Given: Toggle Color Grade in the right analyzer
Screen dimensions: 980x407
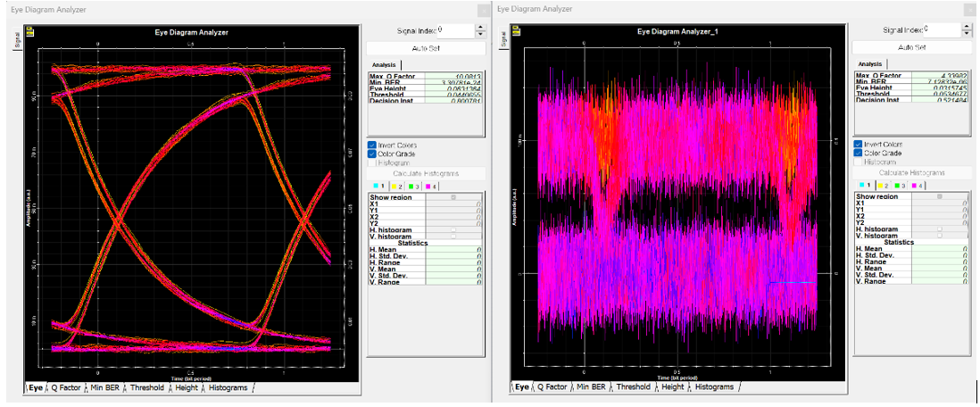Looking at the screenshot, I should click(858, 154).
